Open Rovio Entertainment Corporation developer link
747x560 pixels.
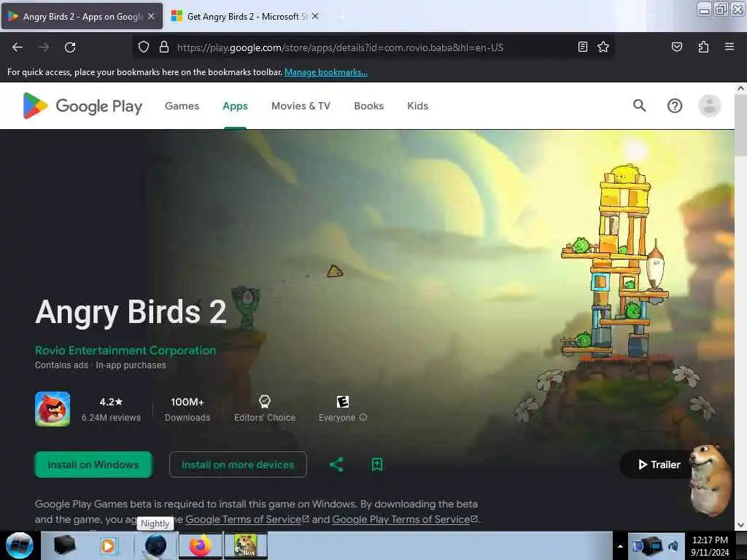[125, 351]
